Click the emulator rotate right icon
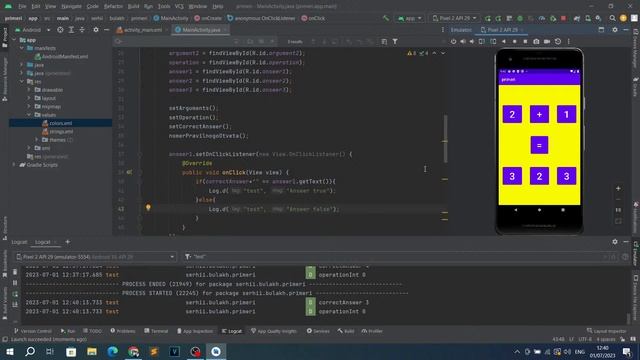Viewport: 640px width, 360px height. 493,42
